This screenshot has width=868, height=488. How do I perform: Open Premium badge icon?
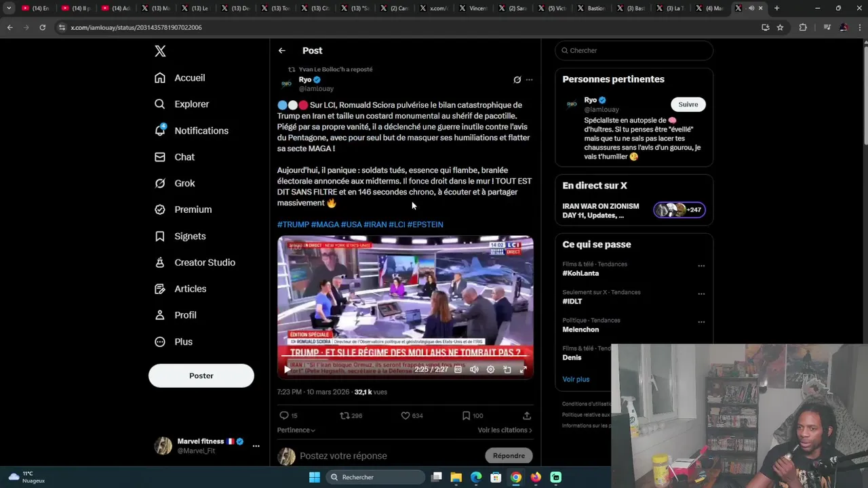pyautogui.click(x=160, y=209)
